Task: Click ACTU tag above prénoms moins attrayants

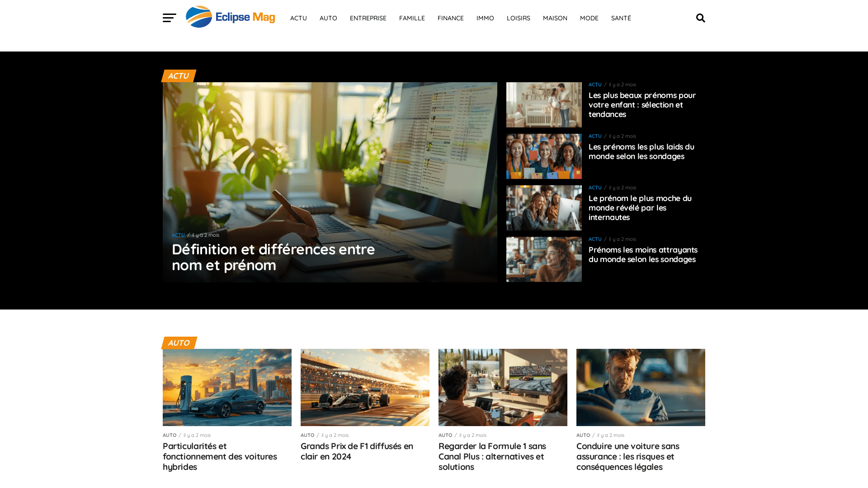Action: (595, 239)
